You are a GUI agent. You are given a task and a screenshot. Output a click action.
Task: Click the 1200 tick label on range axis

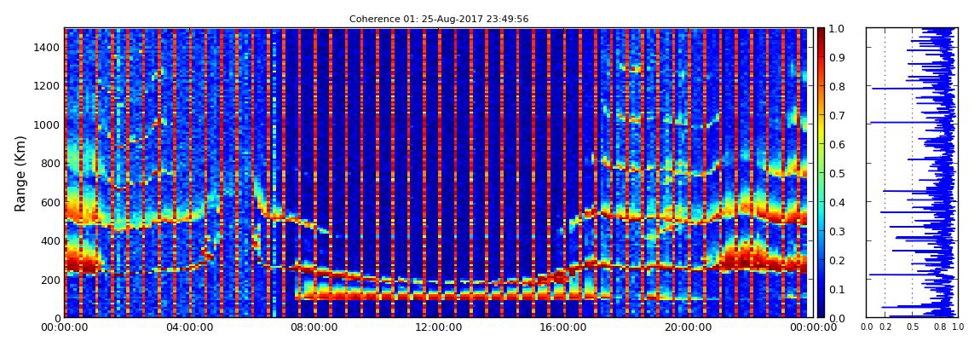pos(48,85)
